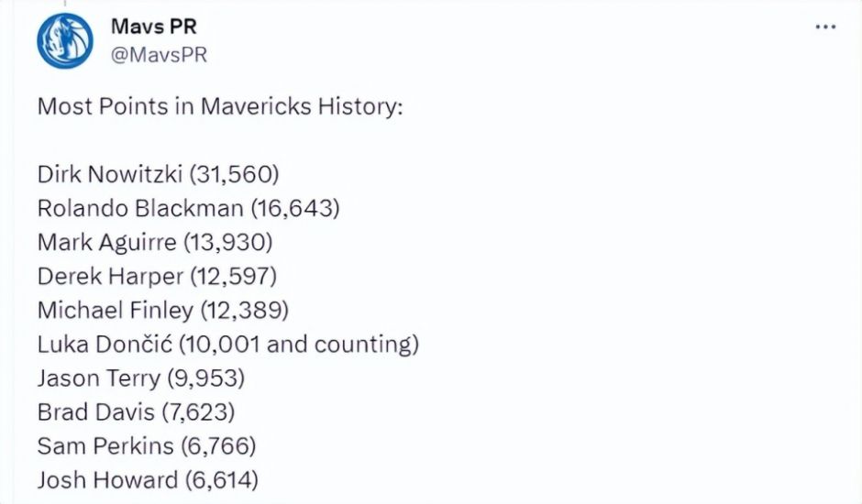Select the Derek Harper name
The height and width of the screenshot is (504, 862).
pos(110,276)
